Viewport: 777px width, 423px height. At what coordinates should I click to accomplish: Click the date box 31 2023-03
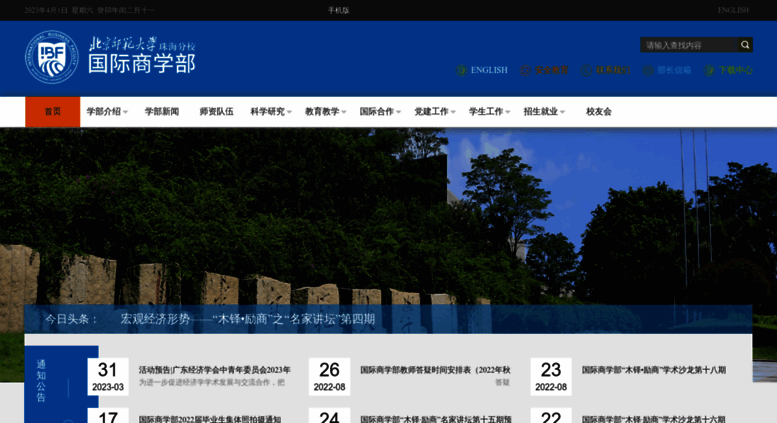click(x=108, y=377)
